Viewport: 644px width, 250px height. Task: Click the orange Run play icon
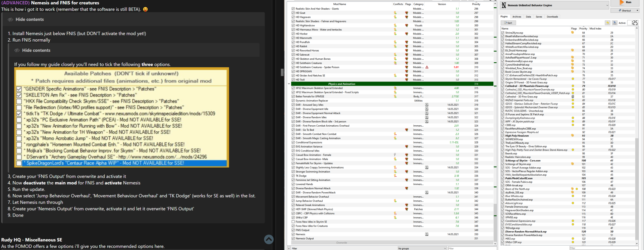[622, 2]
